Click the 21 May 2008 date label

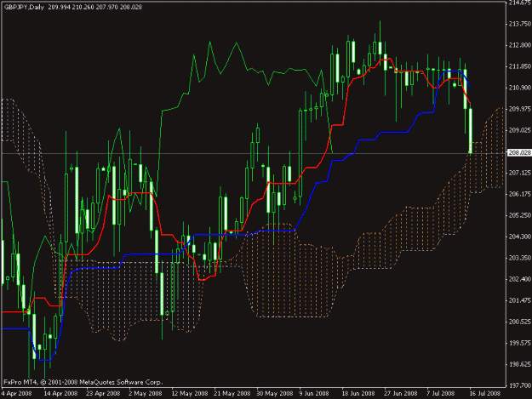point(232,394)
